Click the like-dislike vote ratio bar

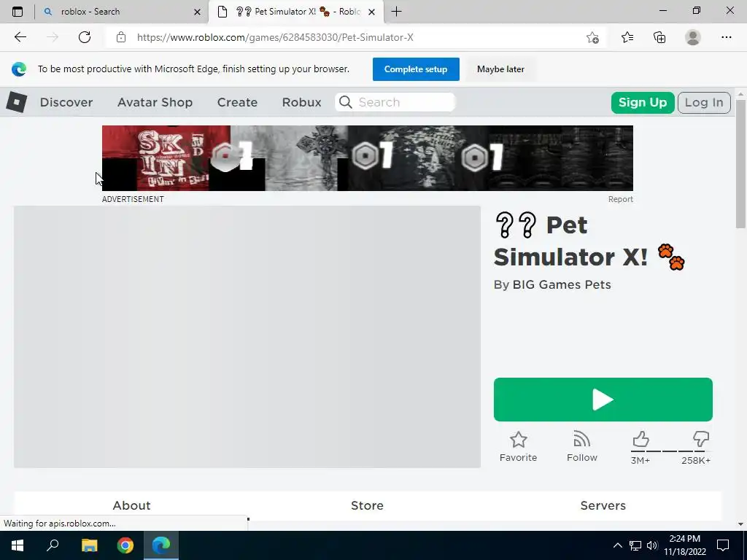coord(671,451)
